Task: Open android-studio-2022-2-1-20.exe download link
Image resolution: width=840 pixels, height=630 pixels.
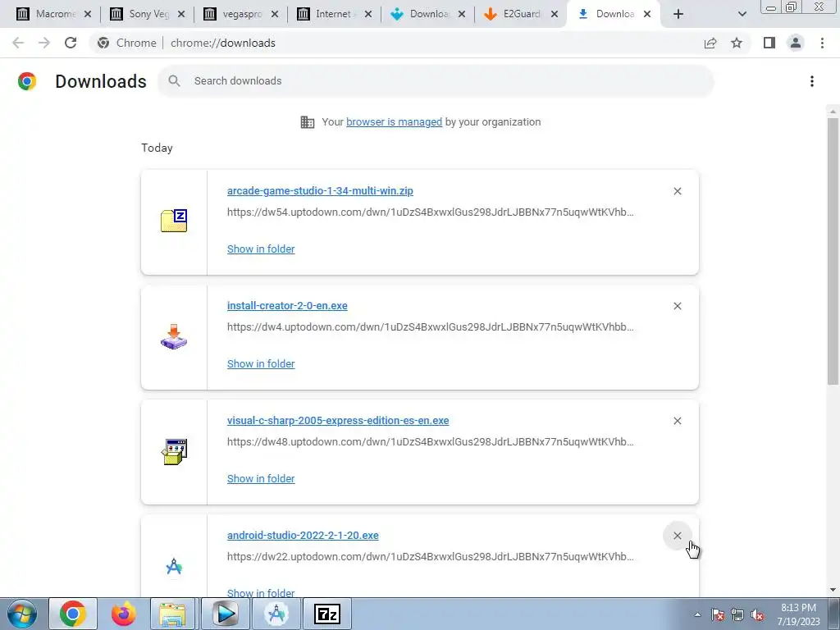Action: 303,535
